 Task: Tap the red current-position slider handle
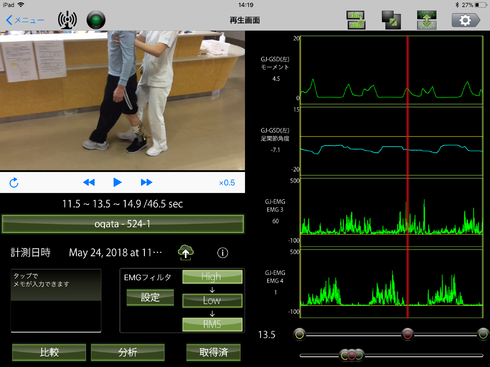[407, 334]
